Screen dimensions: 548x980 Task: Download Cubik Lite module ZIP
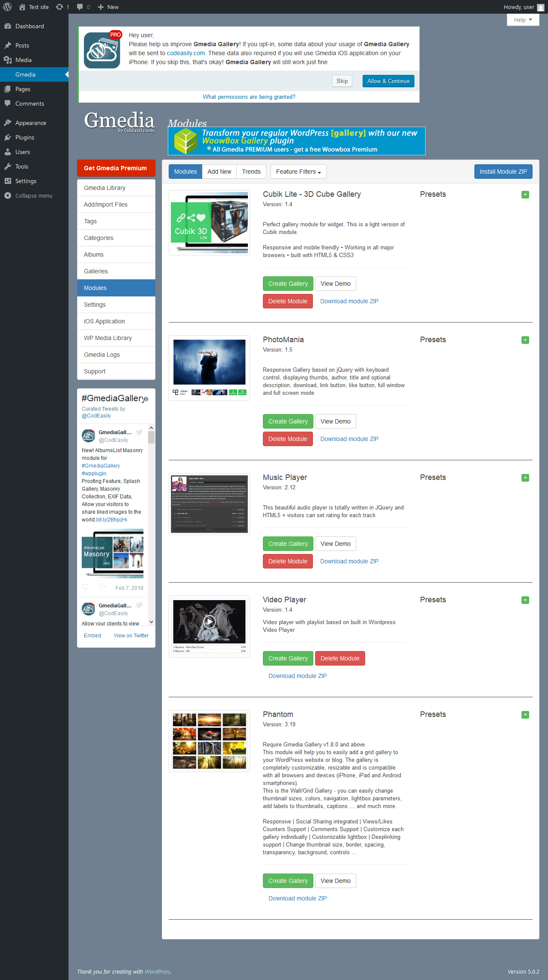pyautogui.click(x=349, y=301)
